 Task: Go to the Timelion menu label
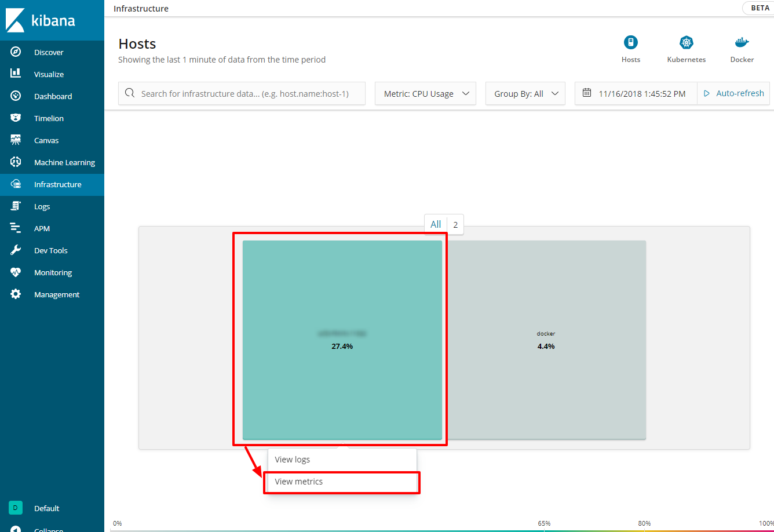(x=49, y=118)
